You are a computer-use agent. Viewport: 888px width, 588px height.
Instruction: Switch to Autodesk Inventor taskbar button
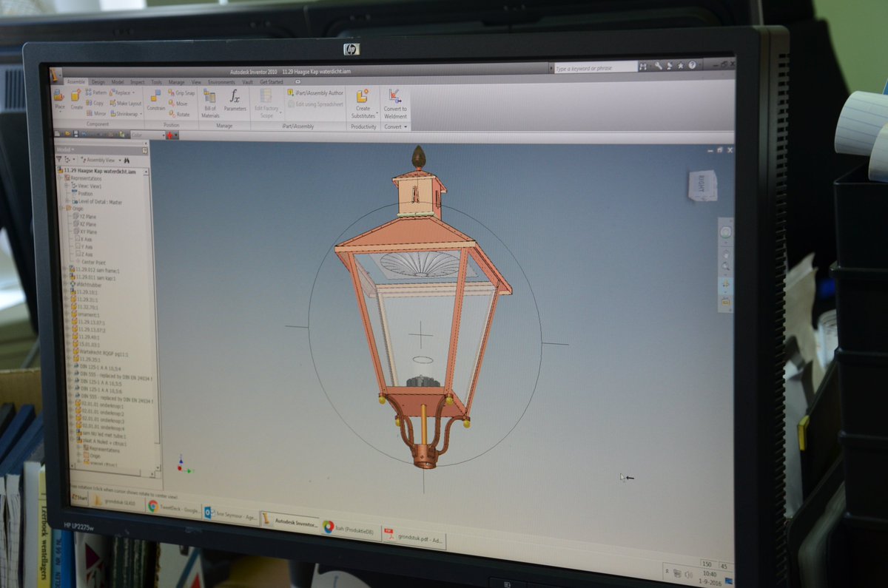click(291, 521)
